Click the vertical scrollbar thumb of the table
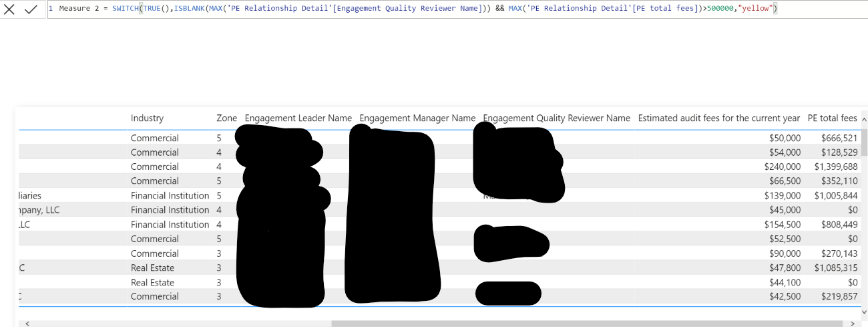The height and width of the screenshot is (327, 868). (x=864, y=142)
